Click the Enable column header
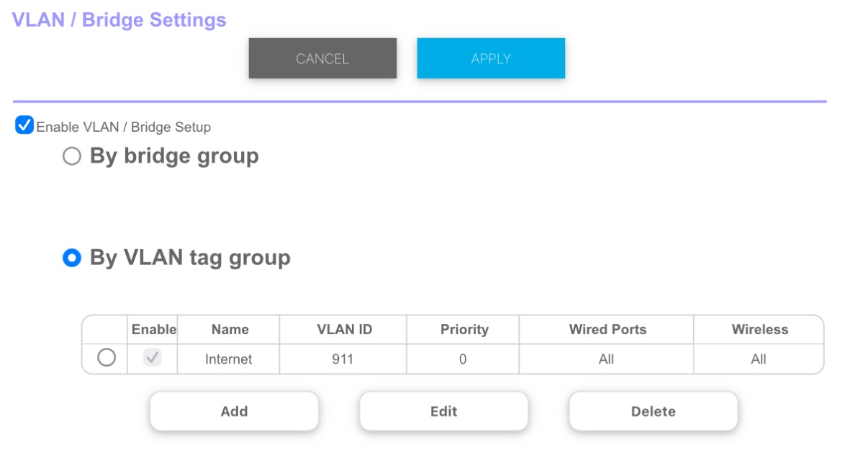The image size is (868, 453). coord(153,330)
